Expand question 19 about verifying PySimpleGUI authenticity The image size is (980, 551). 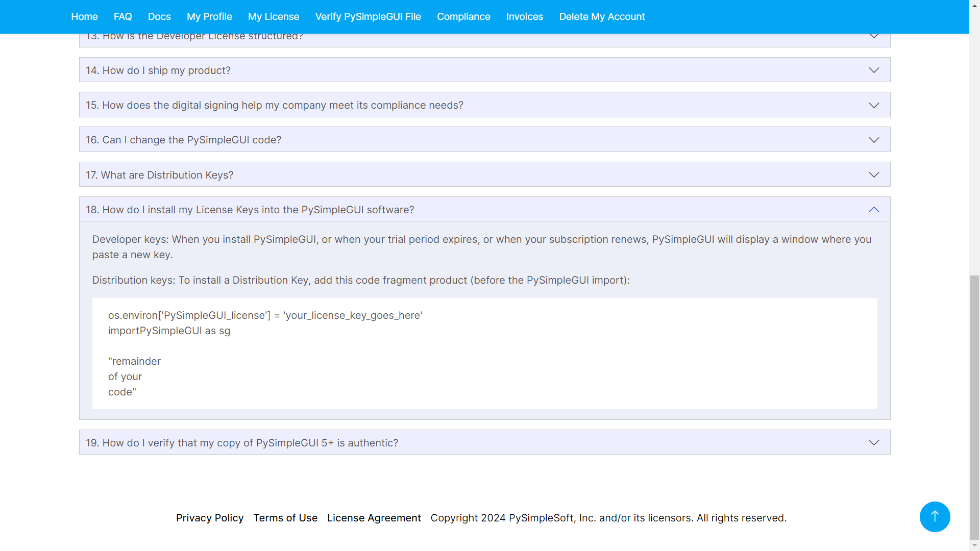point(484,442)
